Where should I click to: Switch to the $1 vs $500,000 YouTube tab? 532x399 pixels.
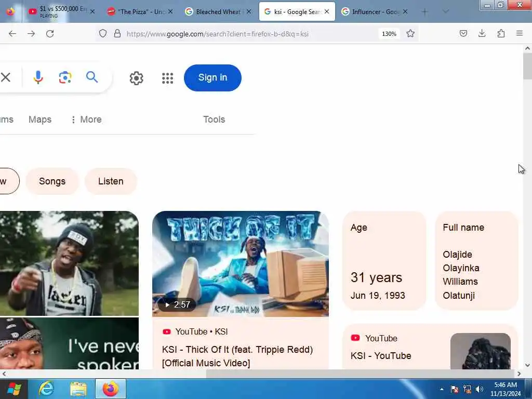[61, 11]
